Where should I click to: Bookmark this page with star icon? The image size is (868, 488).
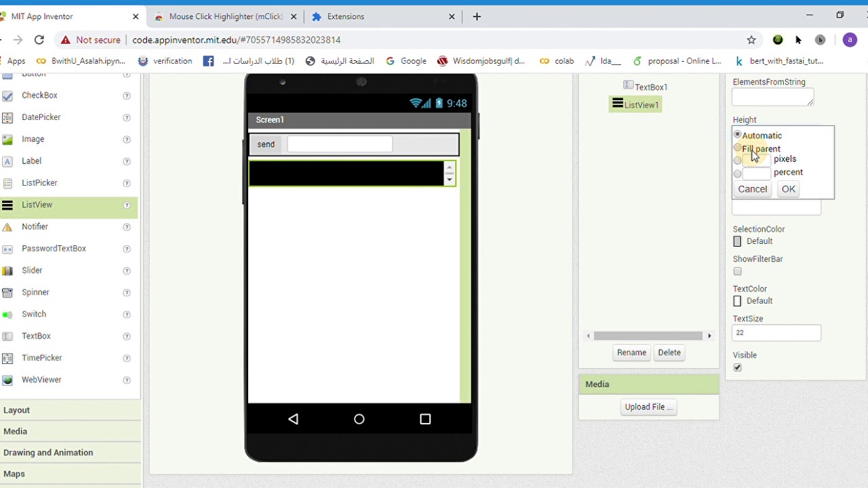(x=751, y=40)
